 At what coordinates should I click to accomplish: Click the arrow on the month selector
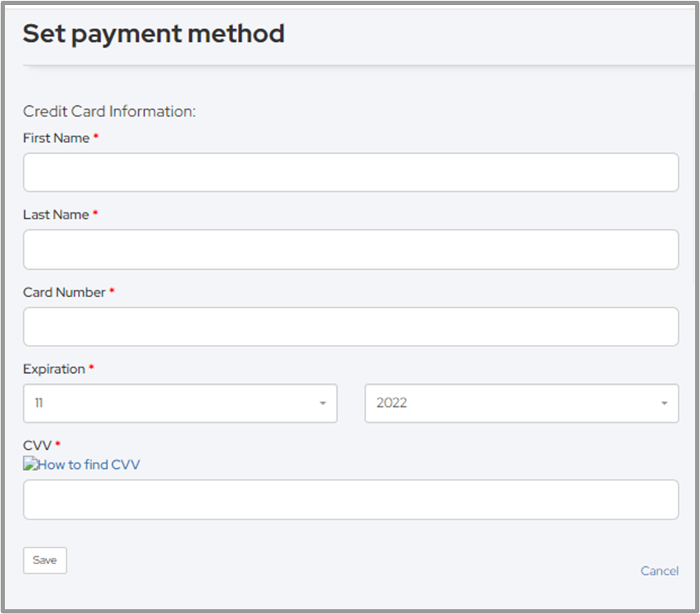[323, 403]
